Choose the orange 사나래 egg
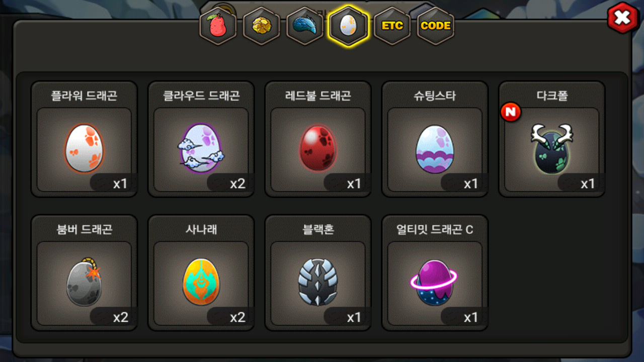The height and width of the screenshot is (362, 644). [x=201, y=282]
